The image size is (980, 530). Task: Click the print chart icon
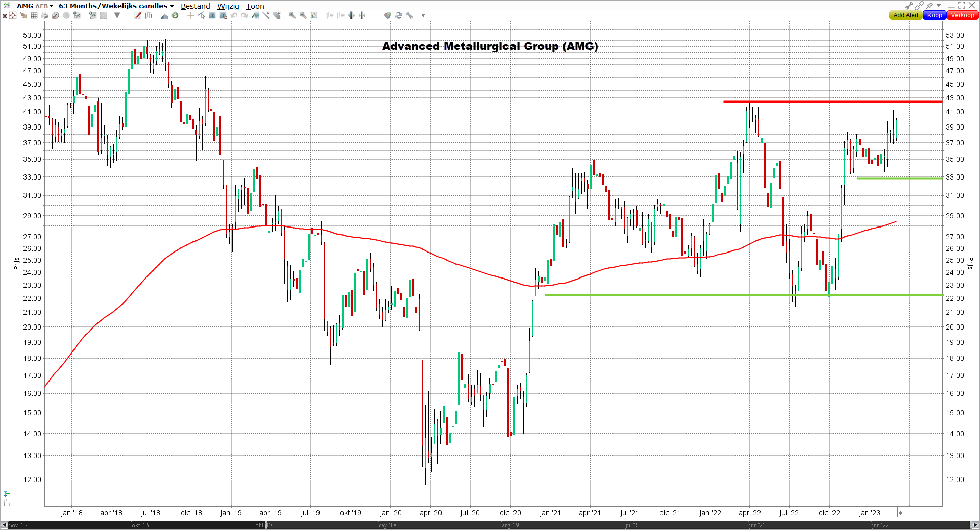(45, 15)
